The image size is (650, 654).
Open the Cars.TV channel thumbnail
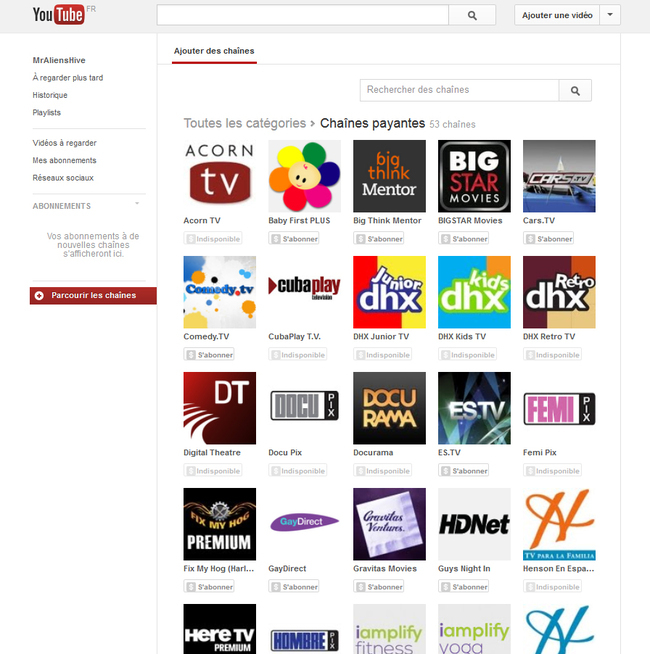tap(559, 176)
